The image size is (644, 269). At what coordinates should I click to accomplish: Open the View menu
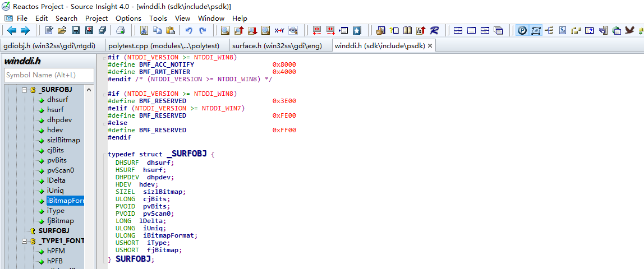click(183, 18)
